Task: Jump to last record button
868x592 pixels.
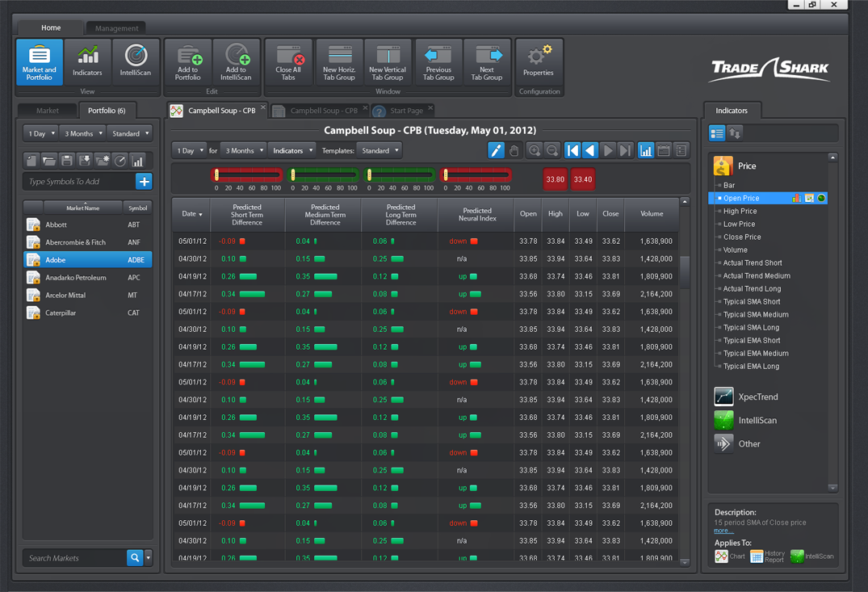Action: click(x=626, y=150)
